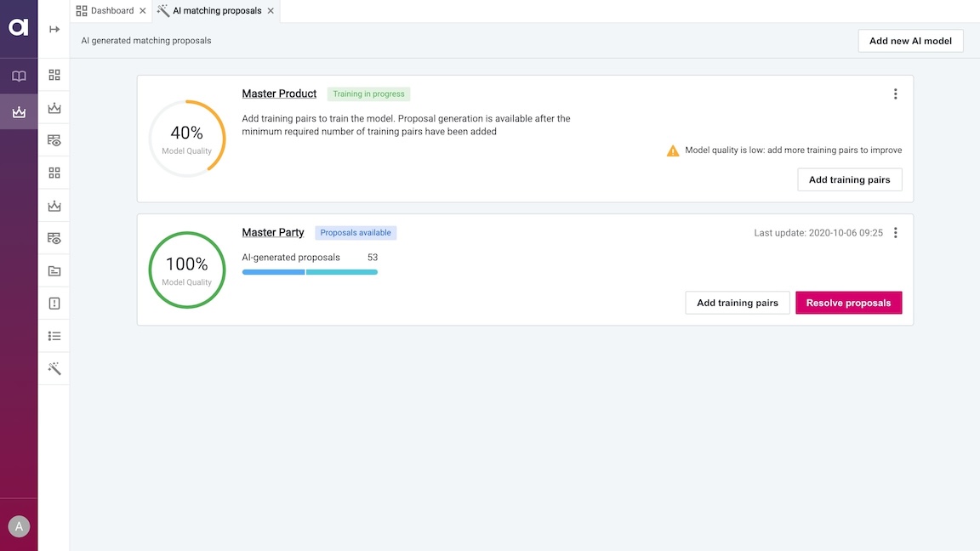Open the folder icon in the sidebar
The width and height of the screenshot is (980, 551).
tap(54, 271)
